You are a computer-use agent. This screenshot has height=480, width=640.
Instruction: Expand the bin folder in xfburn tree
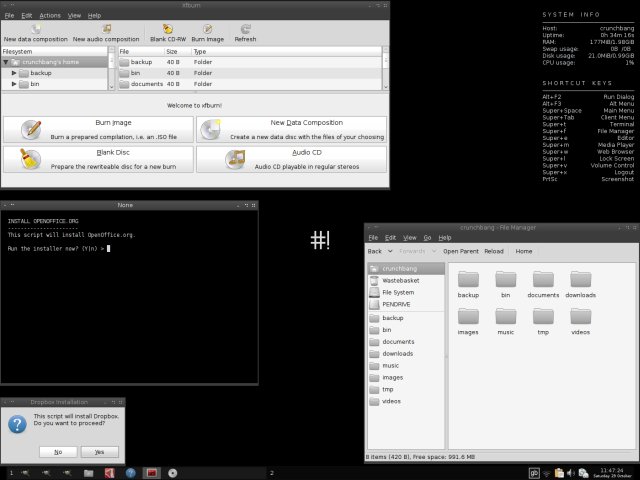click(x=14, y=85)
